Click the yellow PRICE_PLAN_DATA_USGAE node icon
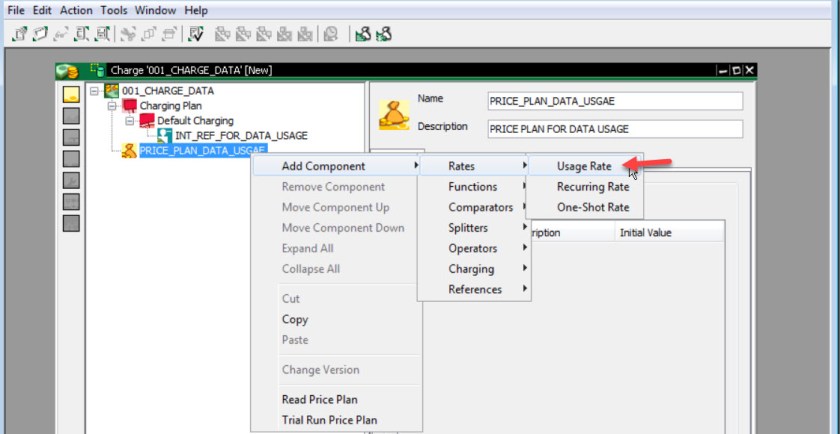 coord(129,151)
